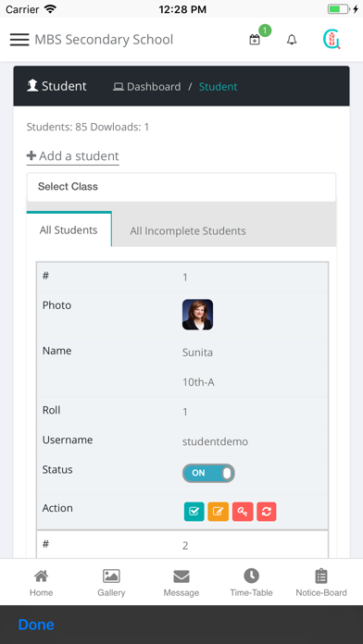Open the profile logo in header

[x=332, y=40]
